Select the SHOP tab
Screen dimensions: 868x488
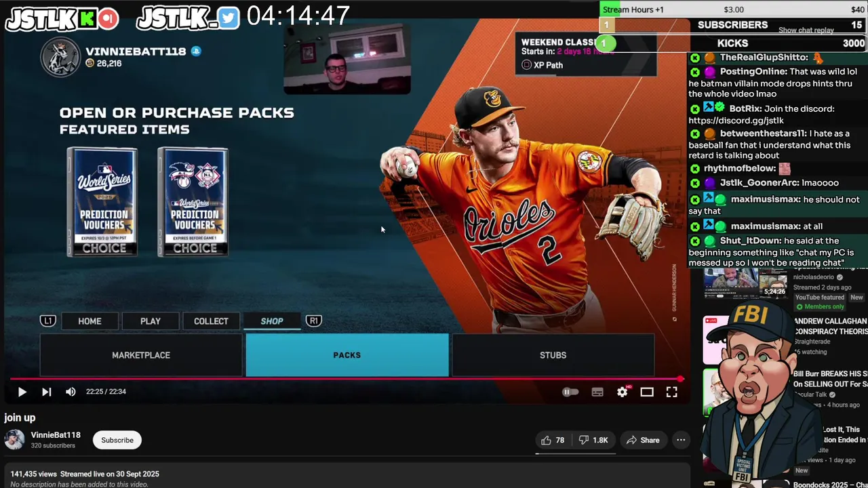(272, 321)
